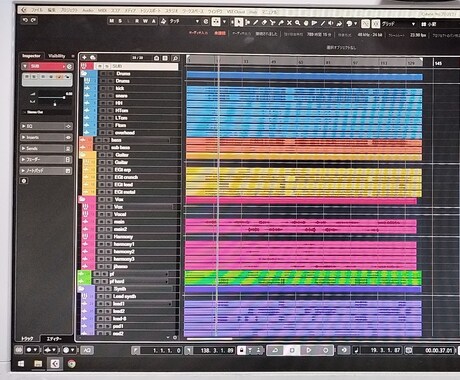Expand the フェーダー section in the Inspector
This screenshot has height=380, width=460.
point(47,160)
